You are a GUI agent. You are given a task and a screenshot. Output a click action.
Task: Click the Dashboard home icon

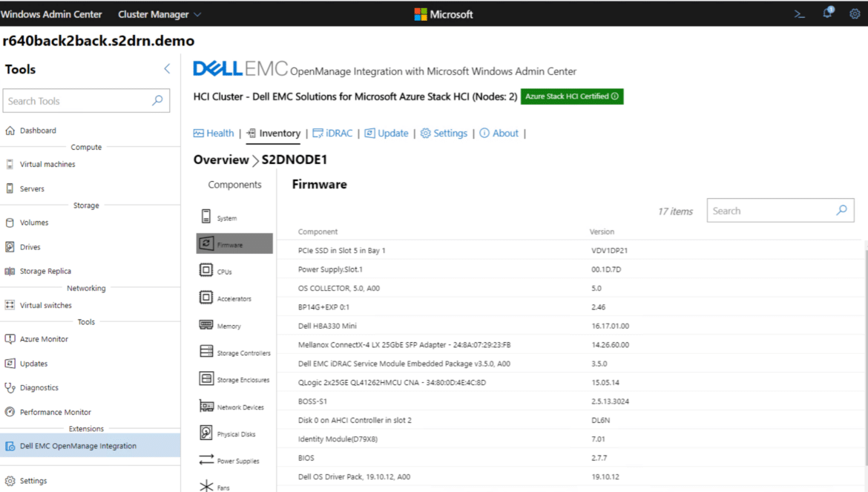10,131
